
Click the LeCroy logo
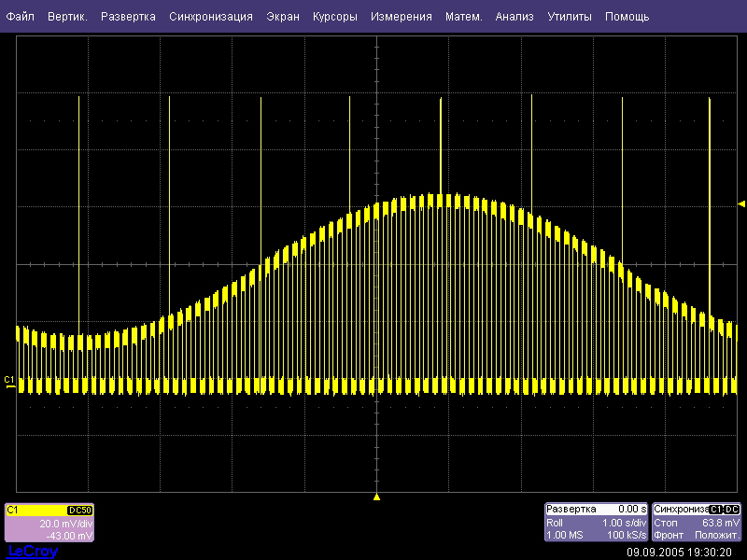(x=33, y=552)
